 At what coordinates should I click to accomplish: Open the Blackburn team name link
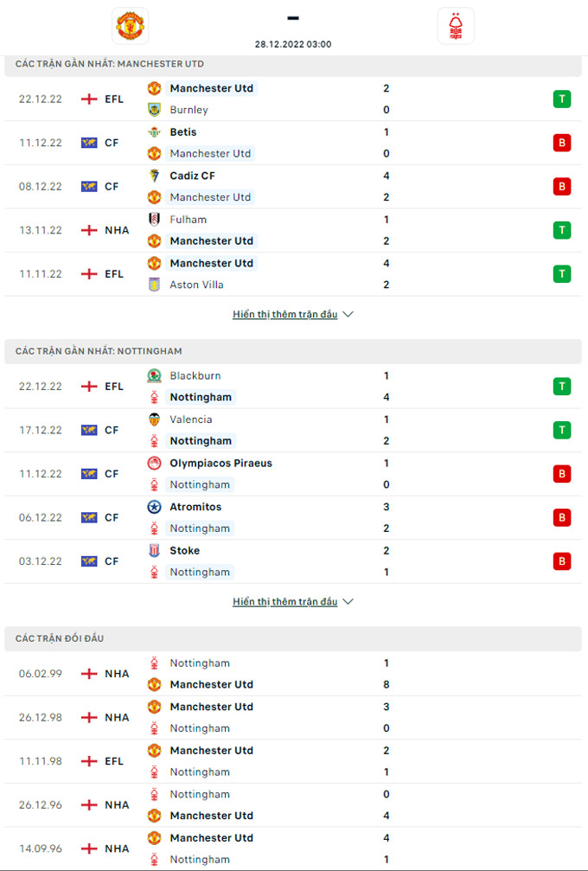coord(195,376)
